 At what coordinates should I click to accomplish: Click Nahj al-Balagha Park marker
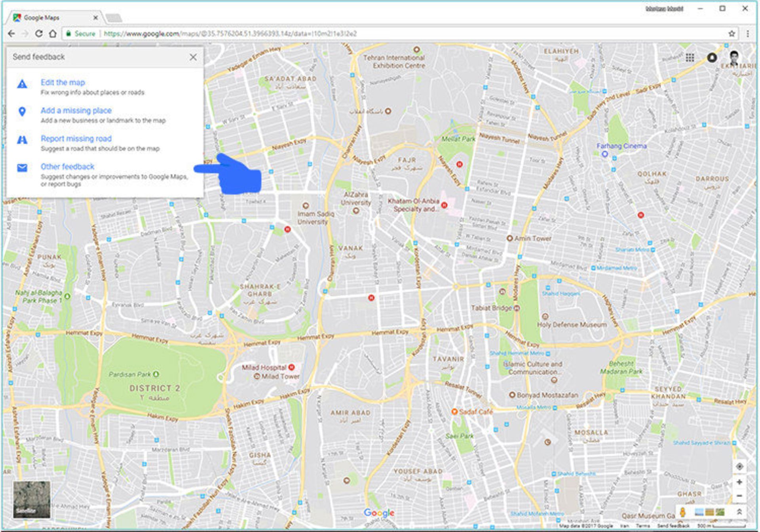click(x=67, y=296)
